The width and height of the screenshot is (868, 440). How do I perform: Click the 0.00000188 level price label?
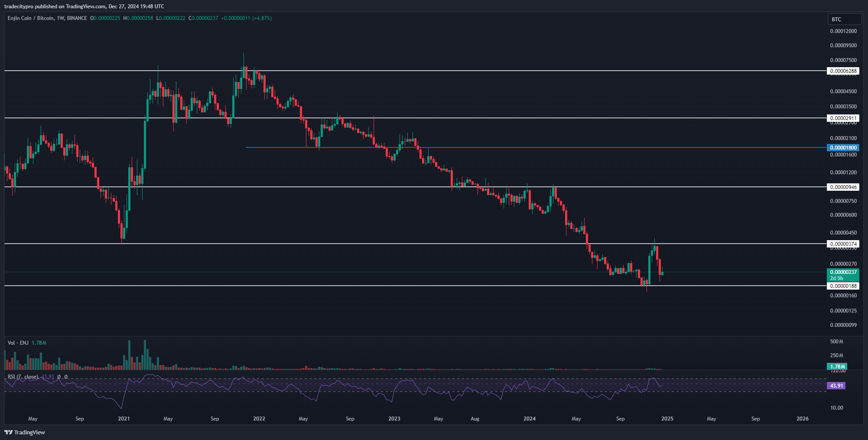click(843, 286)
